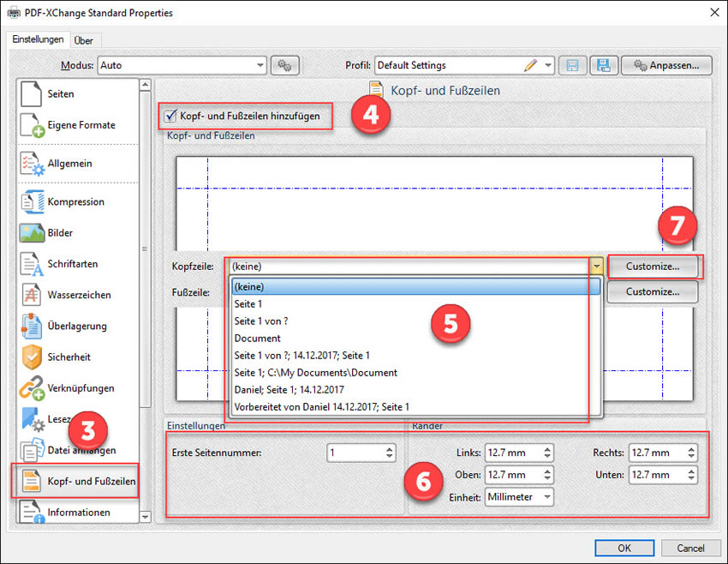Viewport: 728px width, 564px height.
Task: Choose 'Document' header option
Action: pyautogui.click(x=416, y=339)
